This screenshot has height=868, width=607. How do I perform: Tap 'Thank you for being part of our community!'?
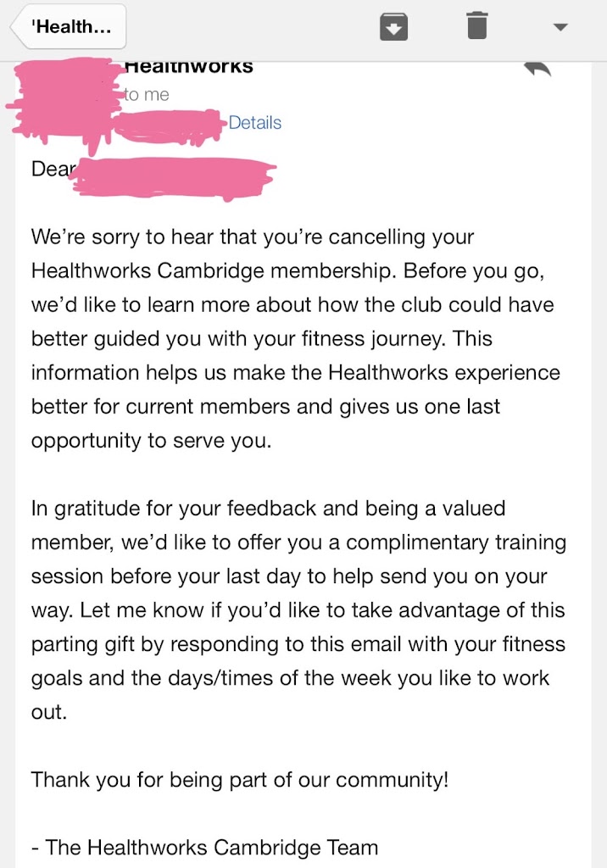click(x=239, y=780)
